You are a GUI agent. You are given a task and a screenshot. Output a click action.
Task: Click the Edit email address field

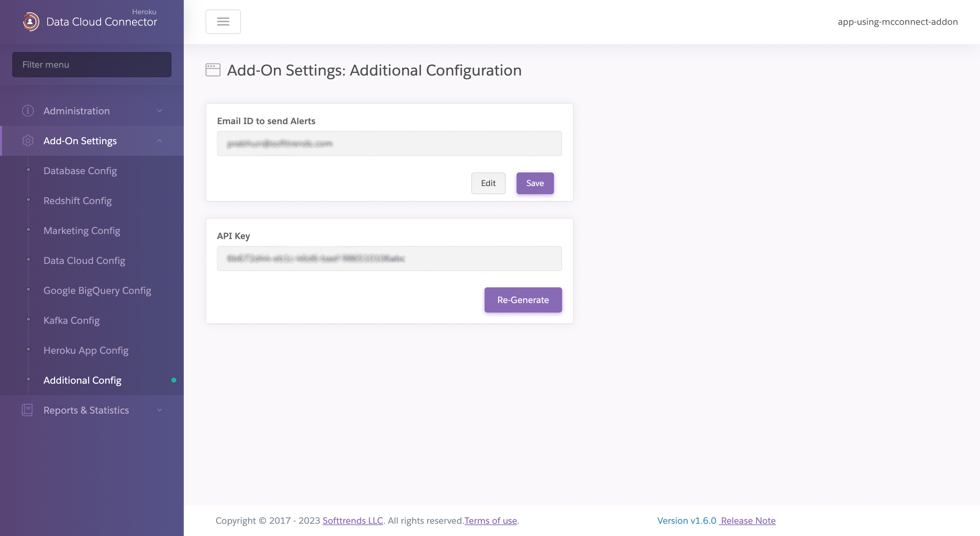(x=488, y=183)
